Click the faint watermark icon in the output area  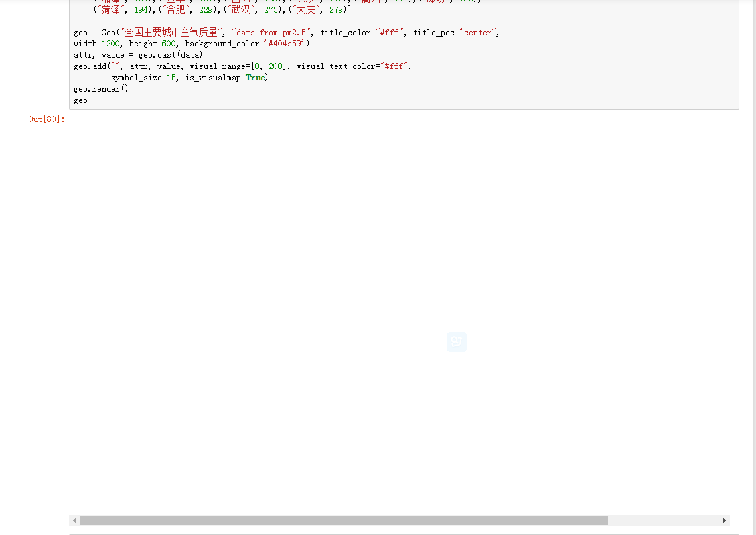tap(456, 341)
